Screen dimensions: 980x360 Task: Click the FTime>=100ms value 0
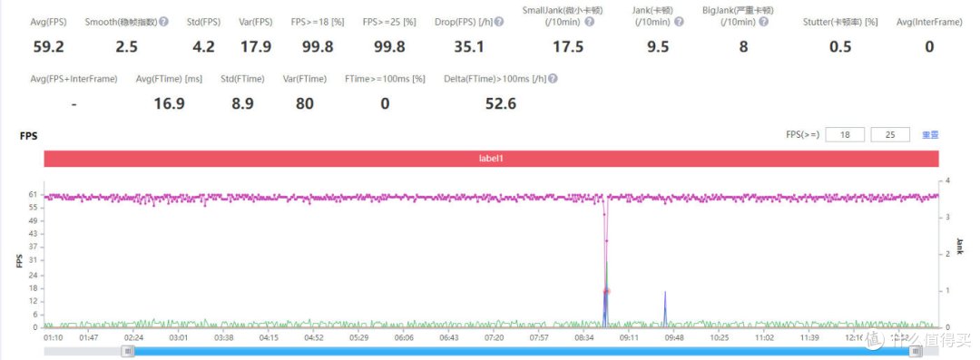pyautogui.click(x=385, y=103)
